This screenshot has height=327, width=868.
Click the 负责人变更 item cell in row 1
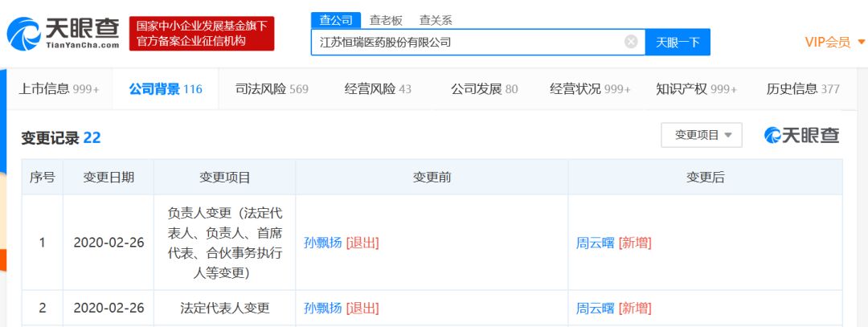click(225, 243)
